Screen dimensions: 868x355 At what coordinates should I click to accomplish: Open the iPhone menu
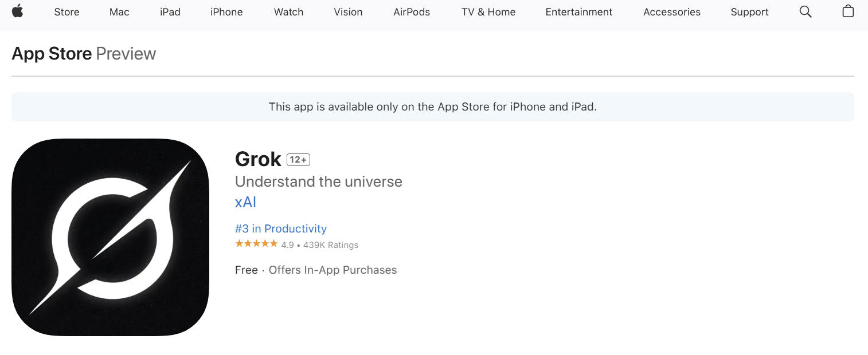pos(226,12)
